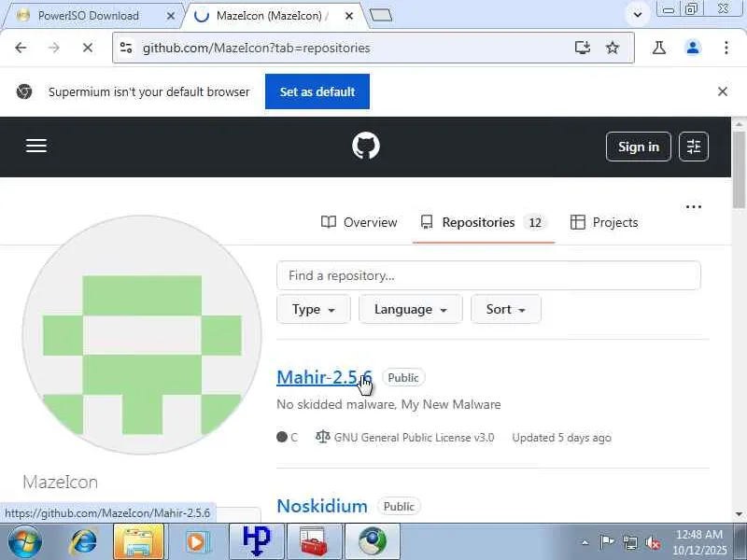
Task: Open the experiments flask icon
Action: coord(659,48)
